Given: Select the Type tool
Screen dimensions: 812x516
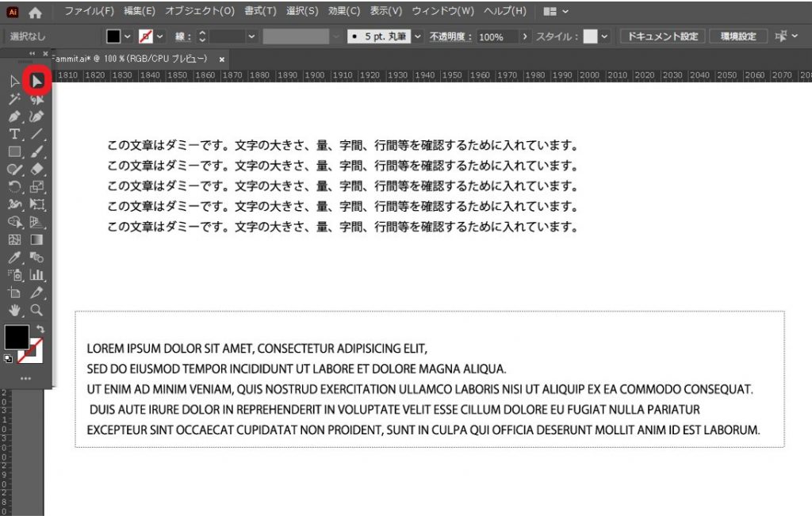Looking at the screenshot, I should (x=14, y=134).
